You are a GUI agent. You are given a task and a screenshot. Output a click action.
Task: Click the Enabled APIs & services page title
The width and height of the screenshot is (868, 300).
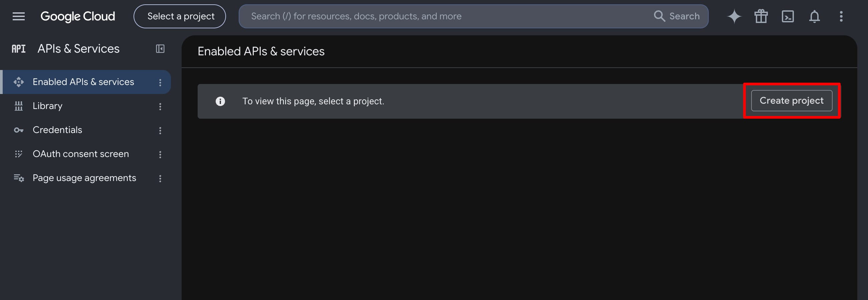[261, 51]
